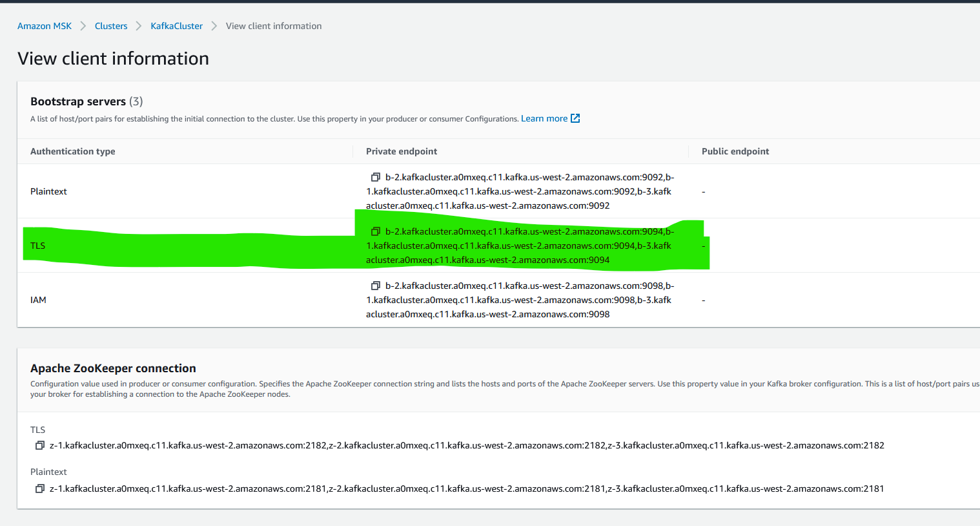The width and height of the screenshot is (980, 526).
Task: Navigate to KafkaCluster breadcrumb
Action: (177, 26)
